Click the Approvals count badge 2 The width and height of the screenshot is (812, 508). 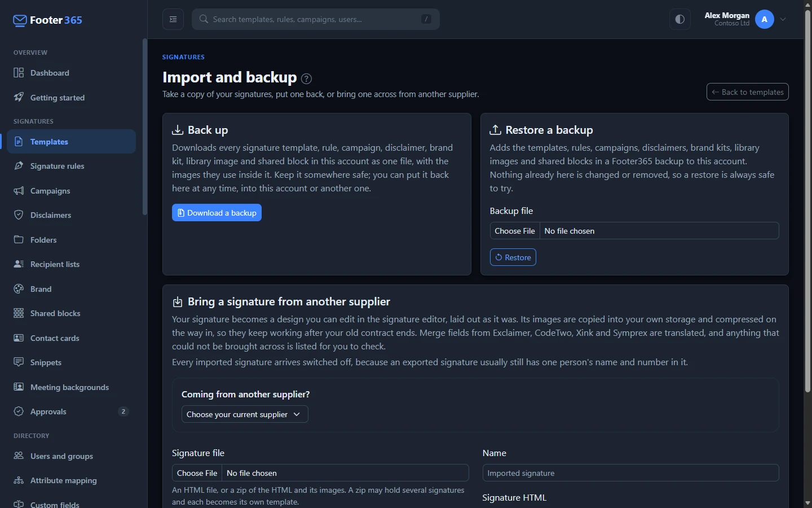(x=123, y=411)
